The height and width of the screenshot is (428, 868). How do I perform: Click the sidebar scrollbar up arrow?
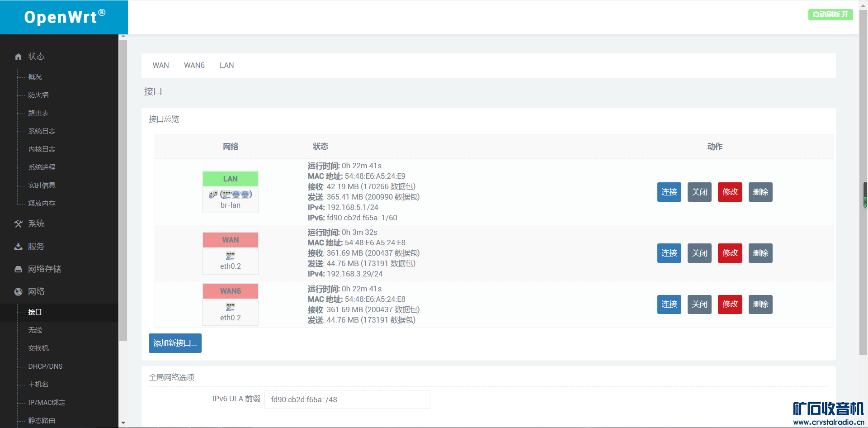pos(123,37)
